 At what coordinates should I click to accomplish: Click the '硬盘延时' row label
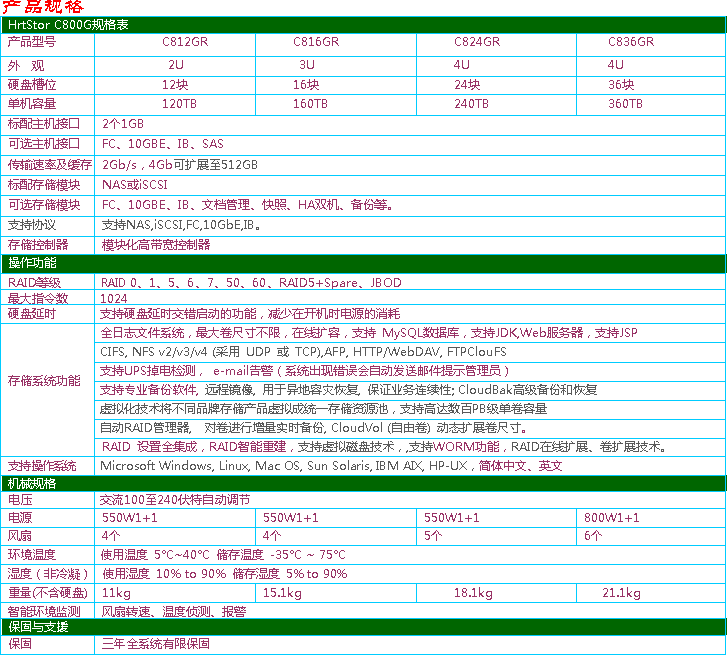click(x=32, y=314)
